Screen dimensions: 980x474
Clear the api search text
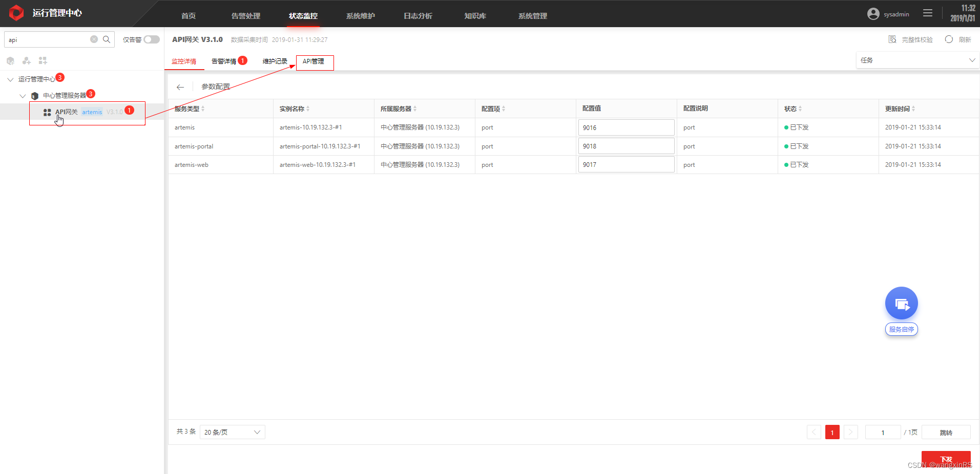click(94, 39)
